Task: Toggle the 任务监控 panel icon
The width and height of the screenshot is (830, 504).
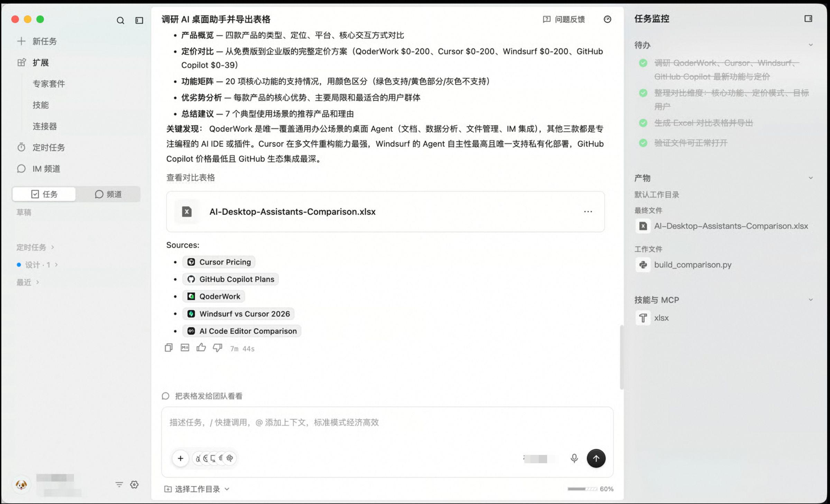Action: tap(808, 19)
